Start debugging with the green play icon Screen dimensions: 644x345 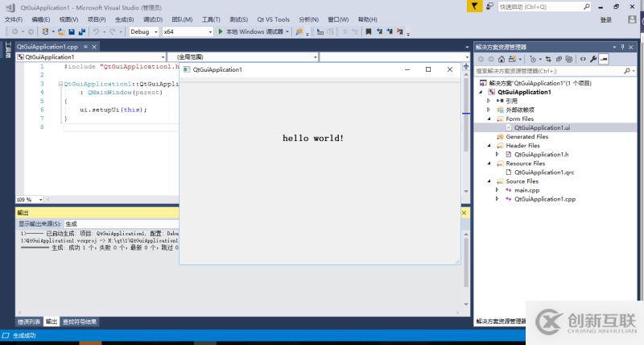point(221,31)
